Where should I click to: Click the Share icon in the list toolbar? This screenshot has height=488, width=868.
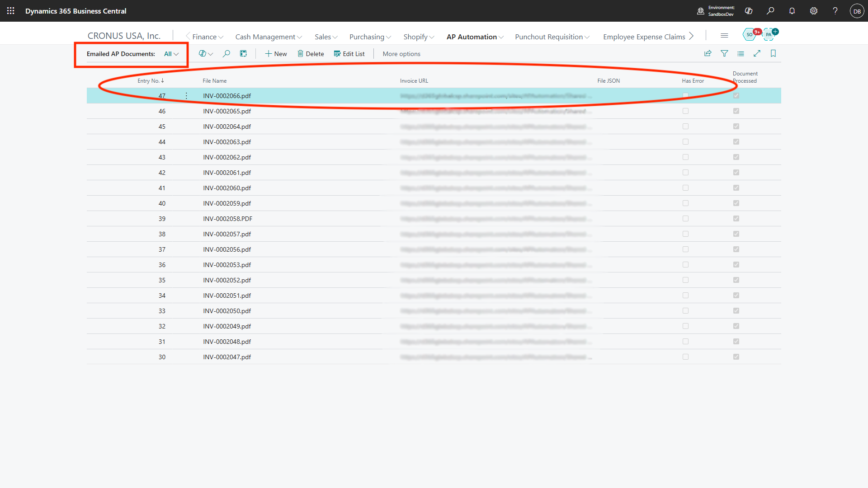click(x=708, y=54)
